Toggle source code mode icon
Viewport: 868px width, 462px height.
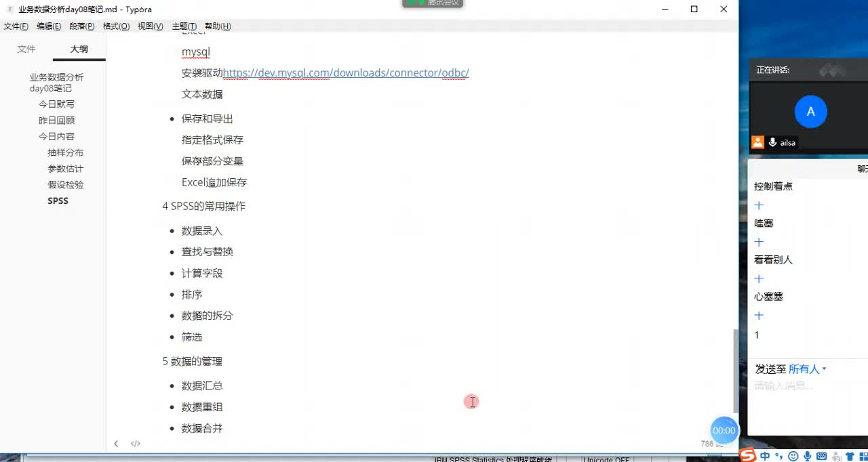tap(136, 444)
